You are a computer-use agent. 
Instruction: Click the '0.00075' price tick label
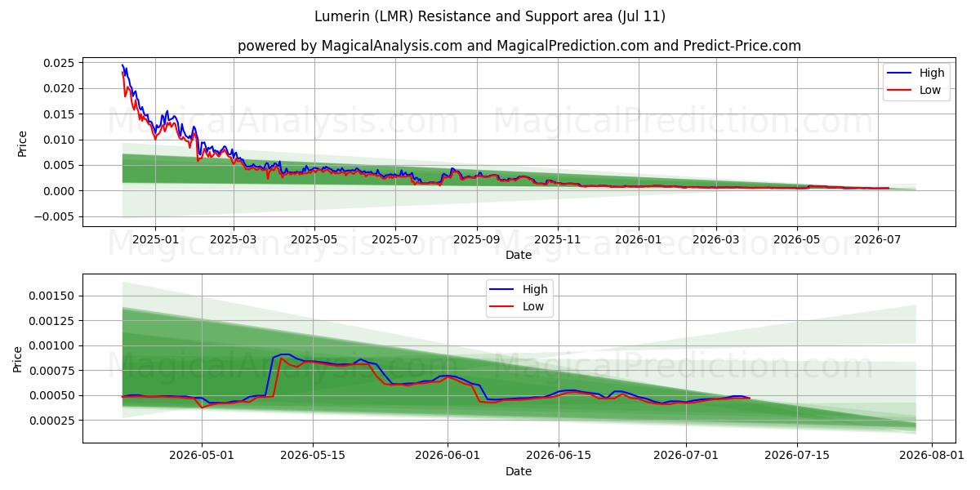click(53, 371)
